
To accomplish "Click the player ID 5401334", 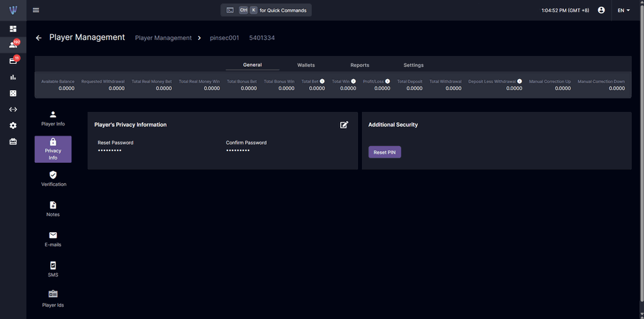I will pyautogui.click(x=262, y=38).
